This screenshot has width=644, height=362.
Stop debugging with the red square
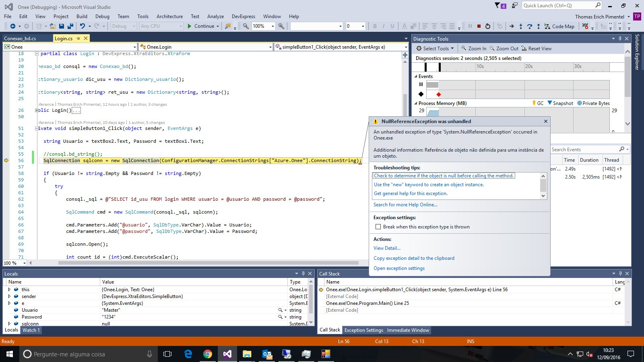point(479,26)
